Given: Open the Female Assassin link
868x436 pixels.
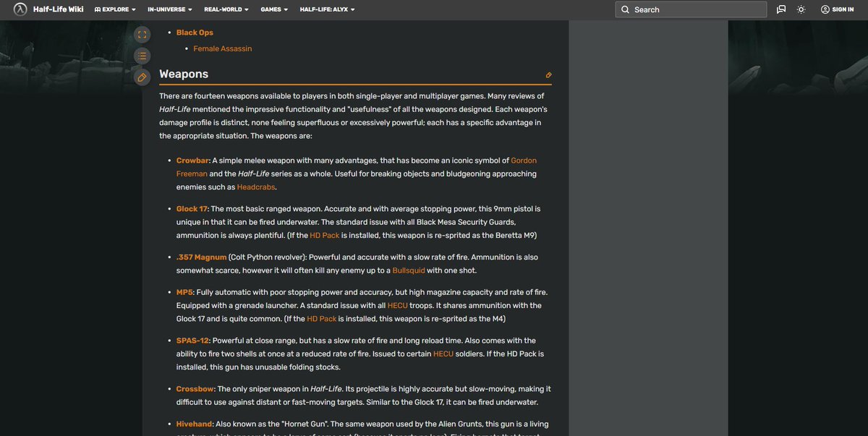Looking at the screenshot, I should 223,48.
